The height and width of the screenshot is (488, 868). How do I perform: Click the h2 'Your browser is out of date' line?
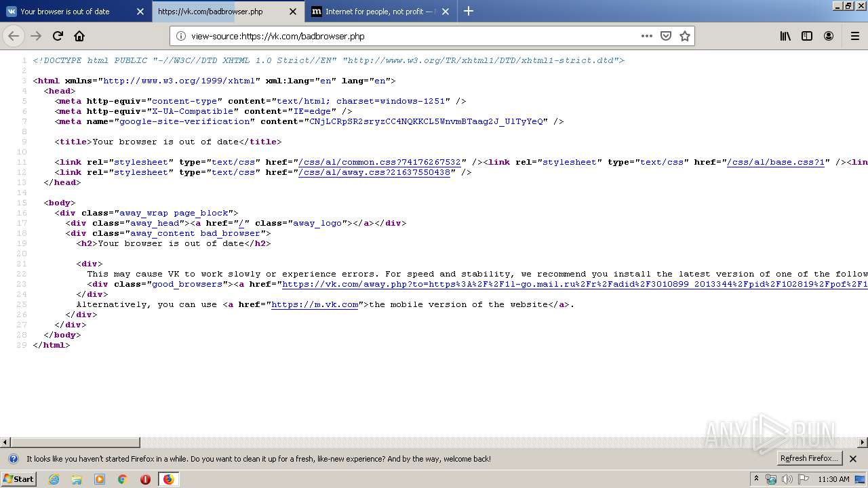click(x=174, y=243)
